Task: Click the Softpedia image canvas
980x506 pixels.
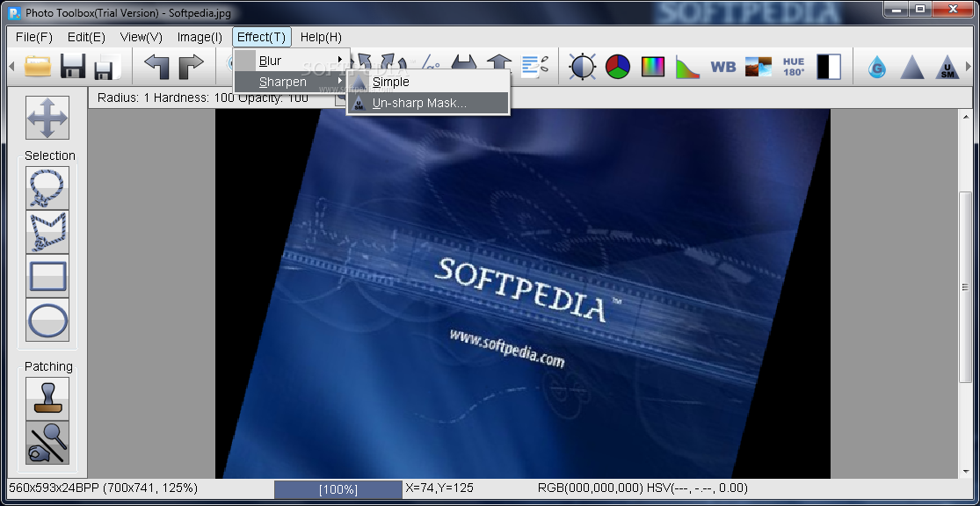Action: [523, 293]
